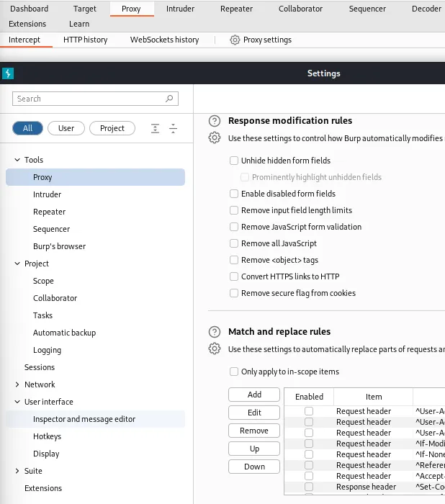Image resolution: width=445 pixels, height=504 pixels.
Task: Enable disabled form fields checkbox
Action: 234,194
